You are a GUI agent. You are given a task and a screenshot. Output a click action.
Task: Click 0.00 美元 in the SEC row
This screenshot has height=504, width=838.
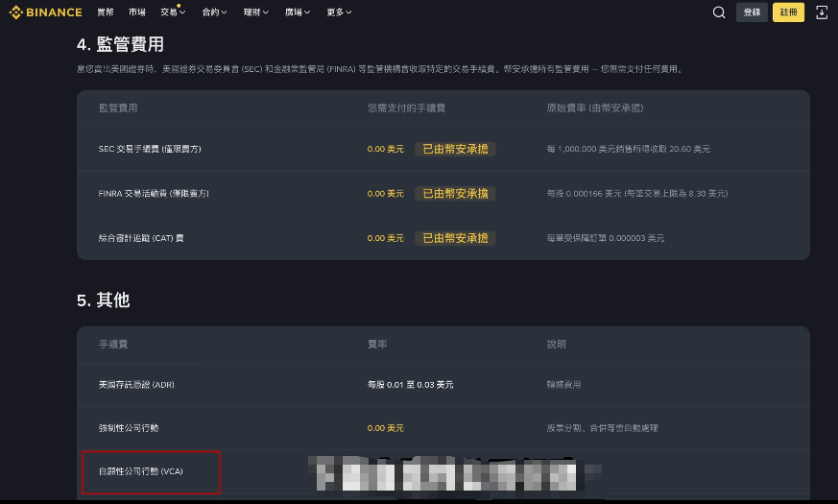(x=385, y=149)
